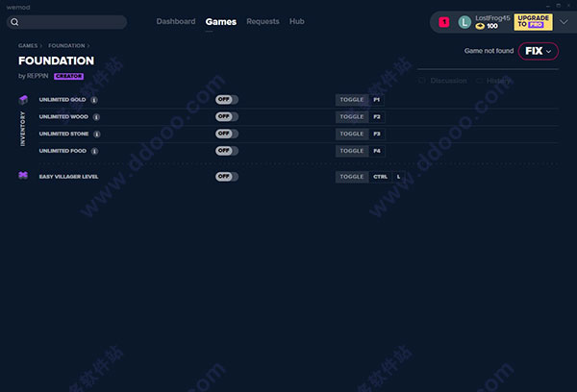Viewport: 577px width, 392px height.
Task: Click the FOUNDATION game title
Action: point(57,61)
